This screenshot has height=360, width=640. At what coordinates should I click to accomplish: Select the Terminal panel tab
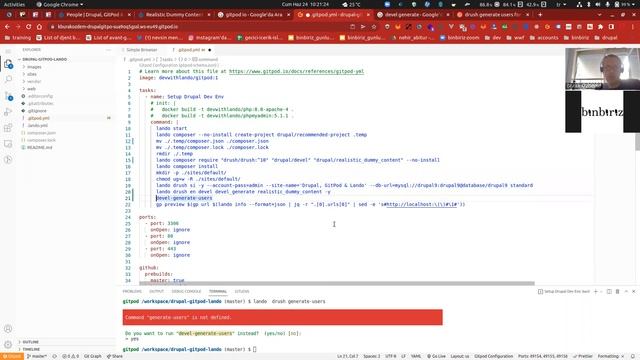pos(218,291)
